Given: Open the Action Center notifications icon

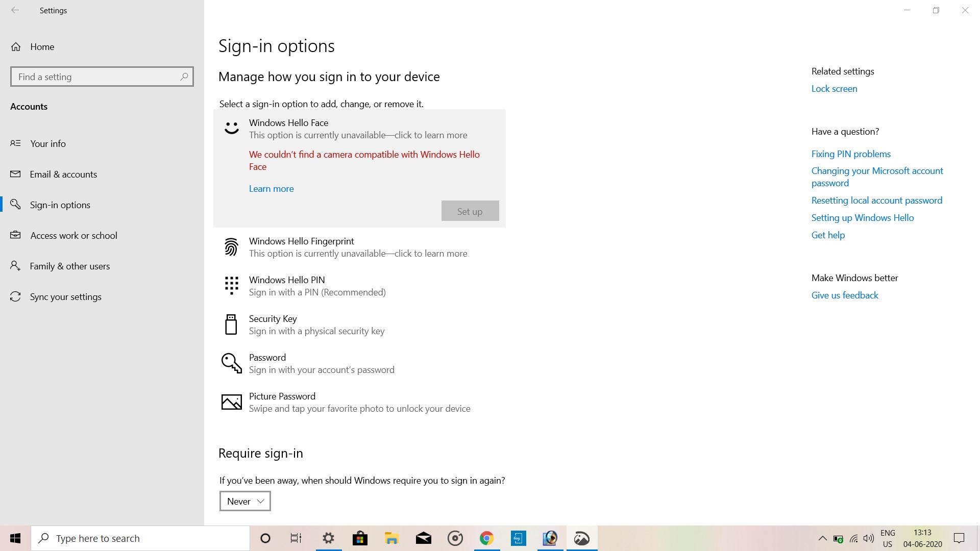Looking at the screenshot, I should click(x=959, y=538).
